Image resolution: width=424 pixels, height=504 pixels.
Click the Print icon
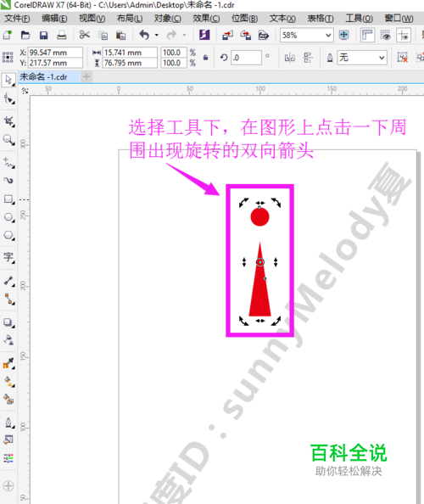click(61, 35)
